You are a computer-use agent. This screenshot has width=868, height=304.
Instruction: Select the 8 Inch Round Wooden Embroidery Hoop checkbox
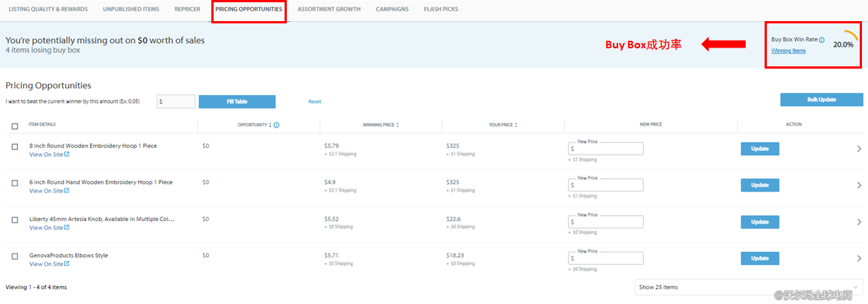coord(15,147)
